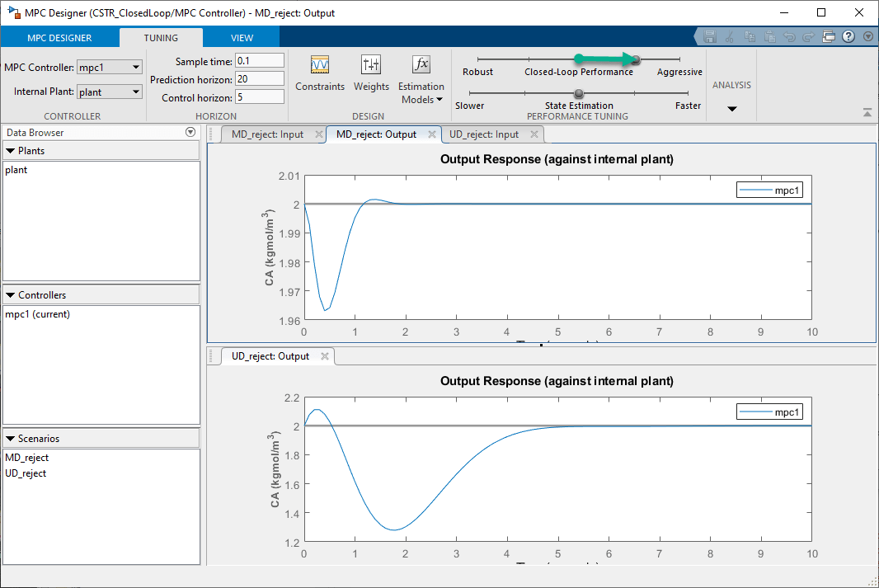
Task: Collapse the Plants panel
Action: tap(11, 151)
